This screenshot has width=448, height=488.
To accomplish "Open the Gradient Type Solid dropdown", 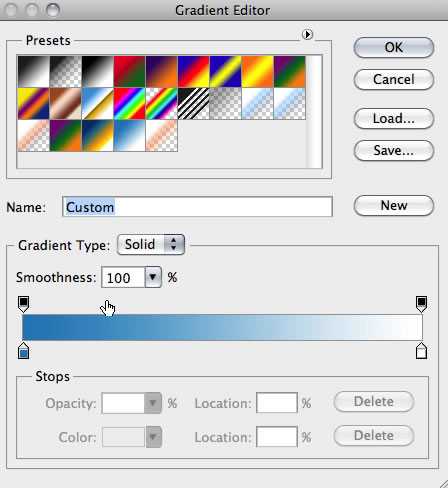I will [x=151, y=245].
